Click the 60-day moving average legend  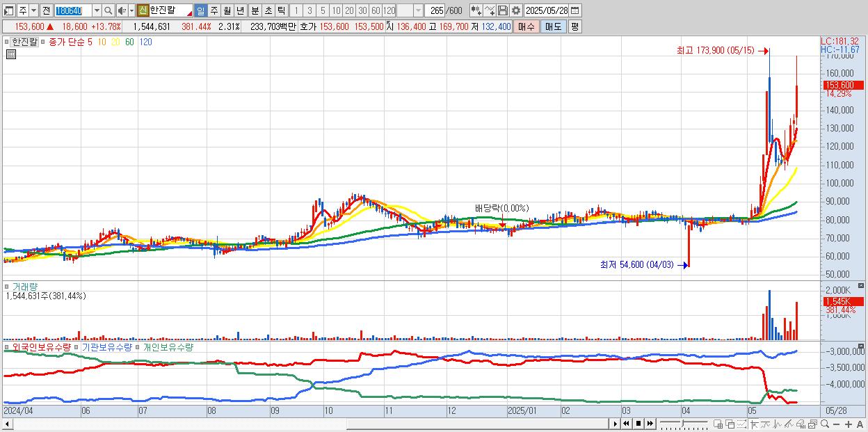tap(129, 42)
